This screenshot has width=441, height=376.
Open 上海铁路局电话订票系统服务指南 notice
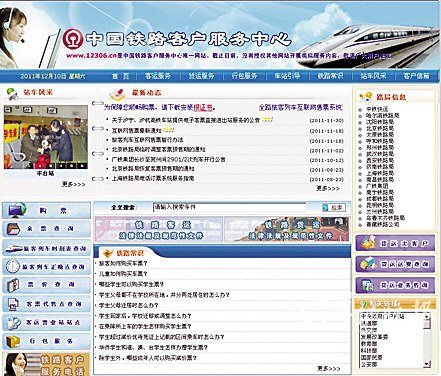click(153, 179)
